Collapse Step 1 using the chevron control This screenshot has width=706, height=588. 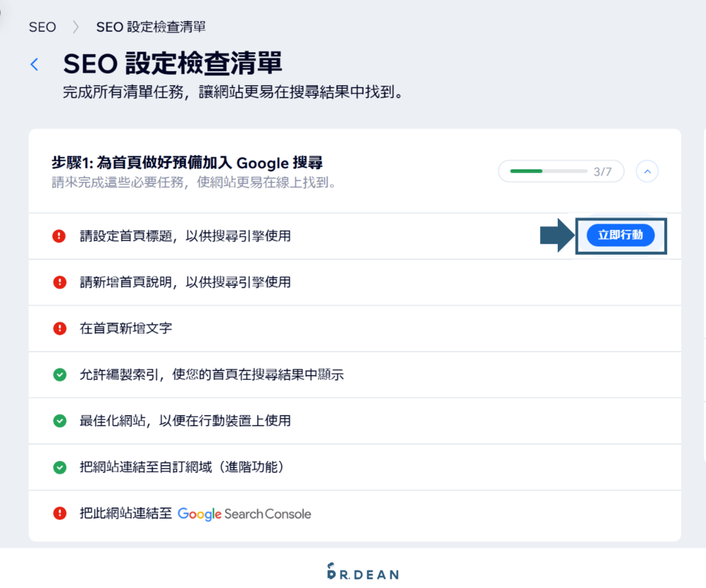tap(647, 171)
